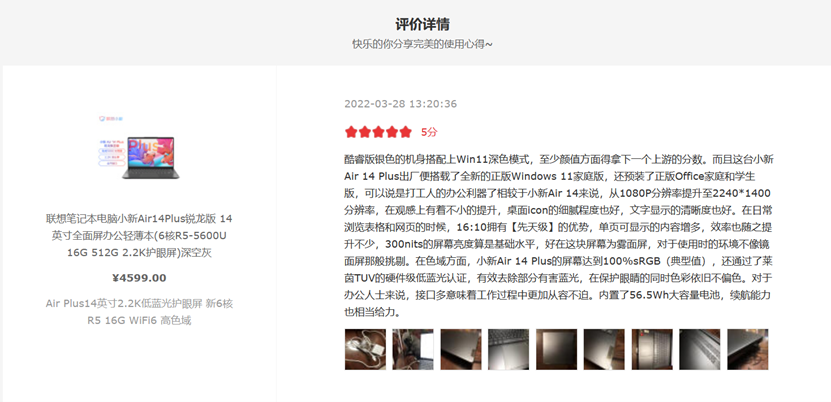View eighth review photo of angled keyboard
This screenshot has height=402, width=831.
coord(700,350)
